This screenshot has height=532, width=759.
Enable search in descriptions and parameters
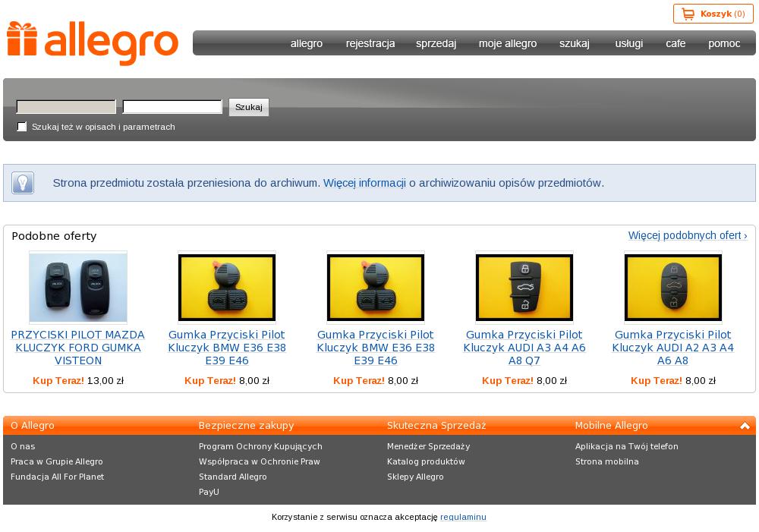pos(22,127)
